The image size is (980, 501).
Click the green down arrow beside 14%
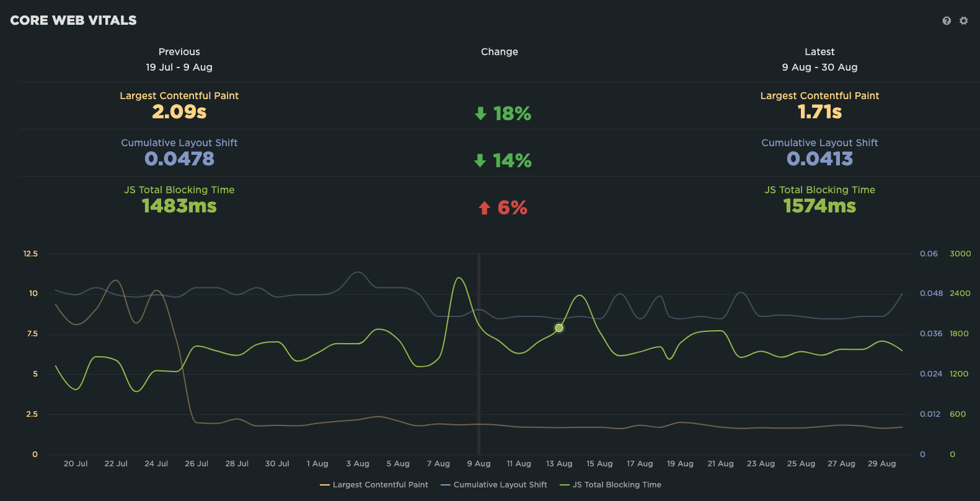tap(480, 161)
